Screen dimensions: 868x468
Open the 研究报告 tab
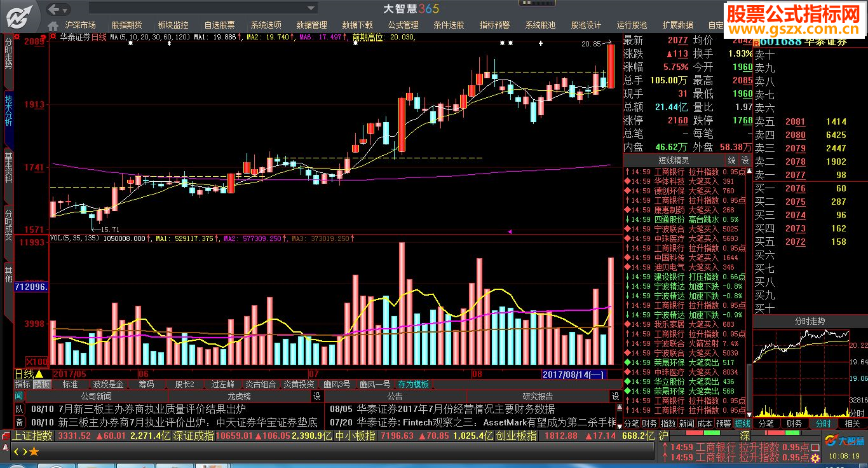tap(538, 396)
